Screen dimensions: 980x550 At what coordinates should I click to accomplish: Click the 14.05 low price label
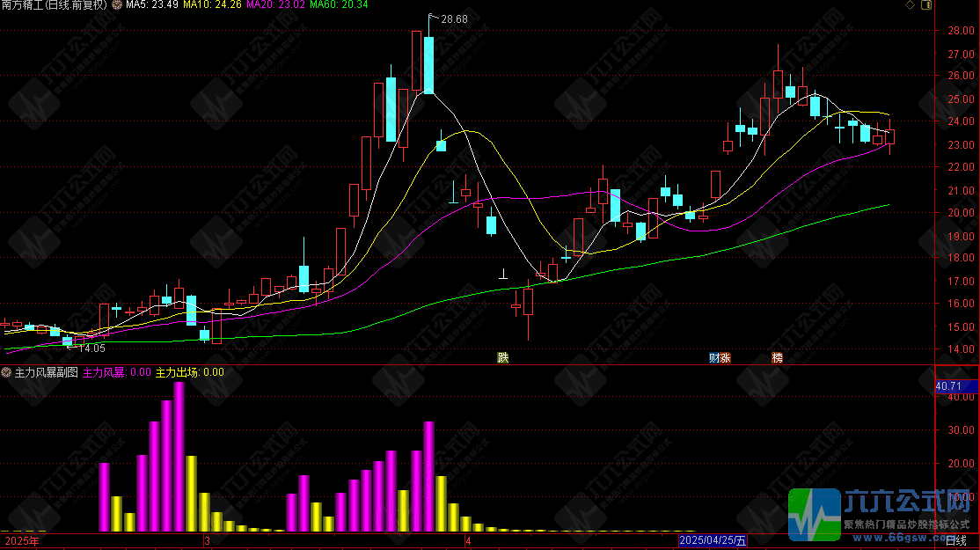click(x=92, y=348)
